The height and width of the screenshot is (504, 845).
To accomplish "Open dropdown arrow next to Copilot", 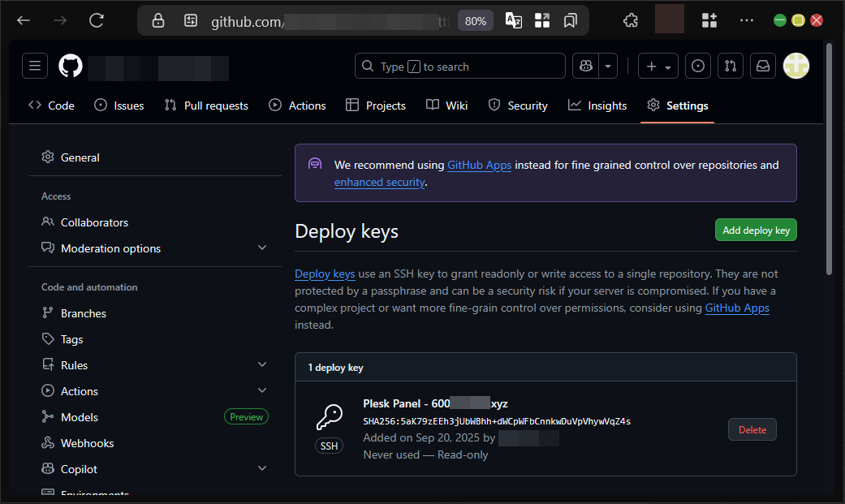I will pos(608,67).
